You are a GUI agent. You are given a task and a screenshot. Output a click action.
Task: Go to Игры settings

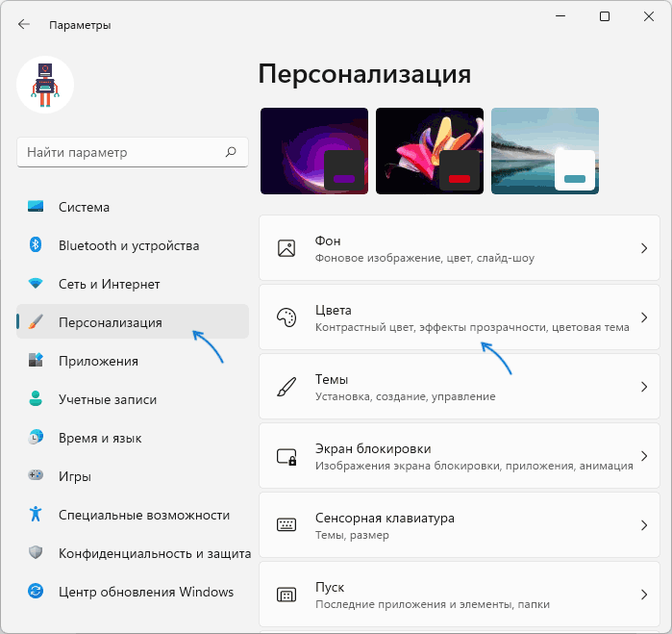tap(133, 475)
